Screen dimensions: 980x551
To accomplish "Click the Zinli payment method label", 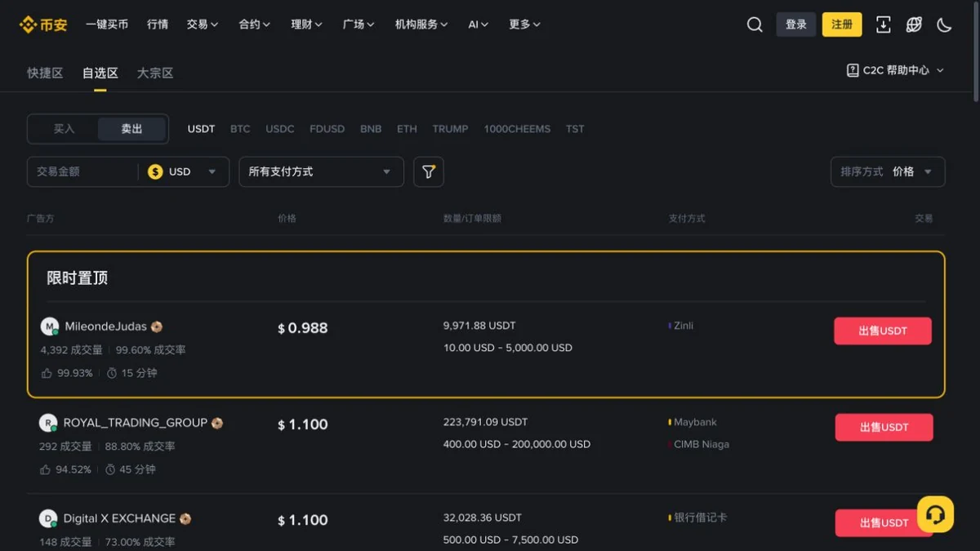I will tap(684, 326).
